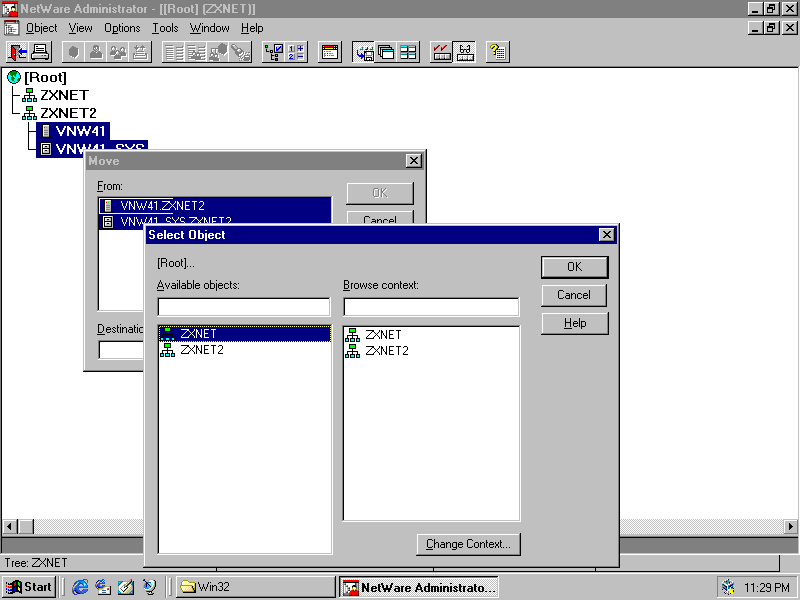
Task: Launch Internet Explorer from quick launch
Action: [80, 587]
